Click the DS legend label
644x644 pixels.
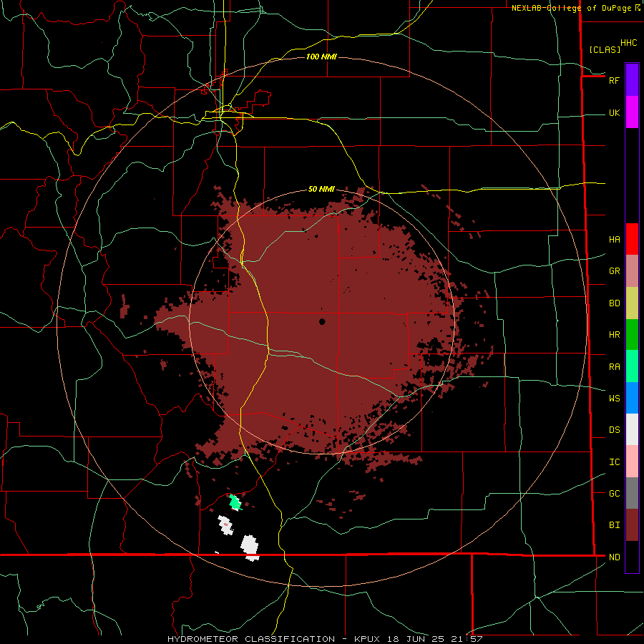(x=614, y=429)
